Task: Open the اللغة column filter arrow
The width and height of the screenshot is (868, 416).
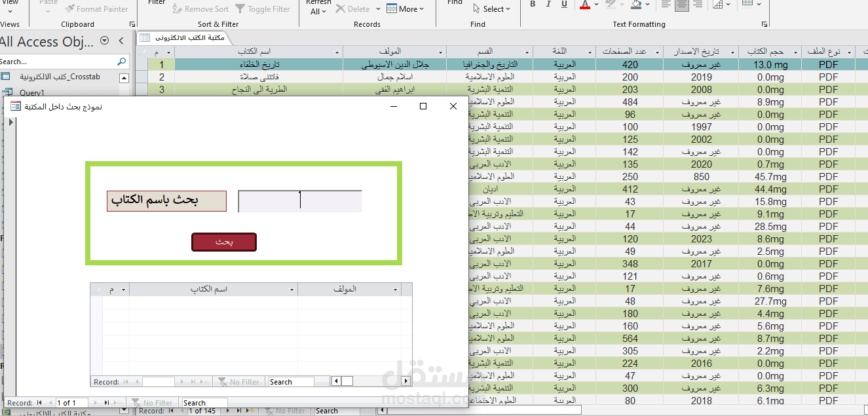Action: click(x=590, y=52)
